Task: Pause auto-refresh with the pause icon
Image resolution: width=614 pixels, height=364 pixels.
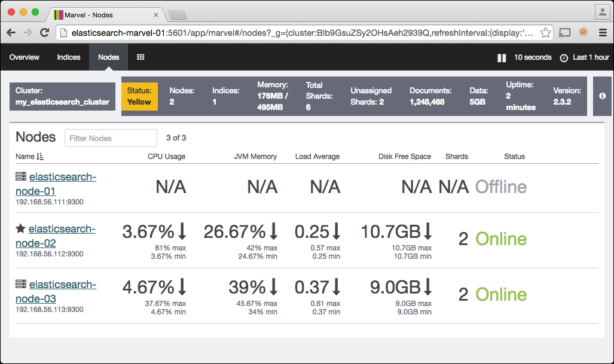Action: (x=502, y=58)
